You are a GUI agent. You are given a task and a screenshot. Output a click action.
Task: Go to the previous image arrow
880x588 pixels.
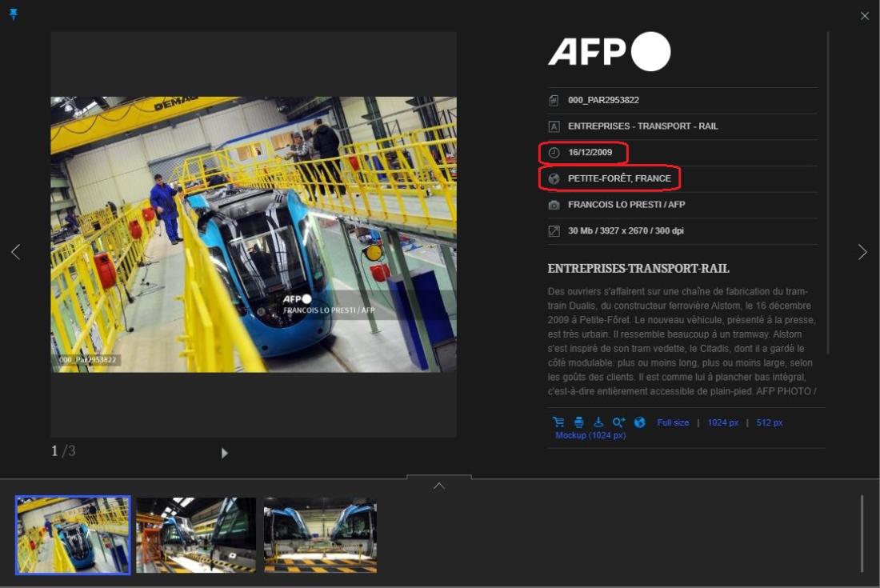(x=16, y=252)
